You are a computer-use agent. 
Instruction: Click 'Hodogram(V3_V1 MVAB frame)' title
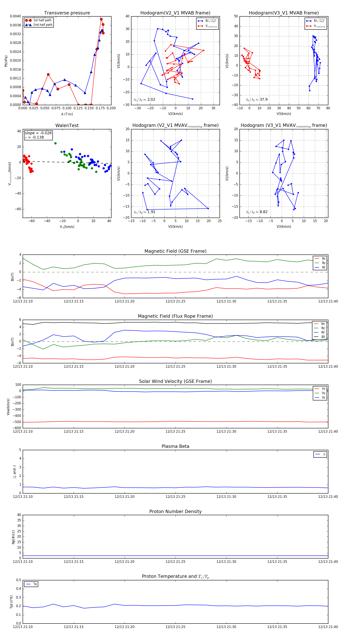coord(284,13)
